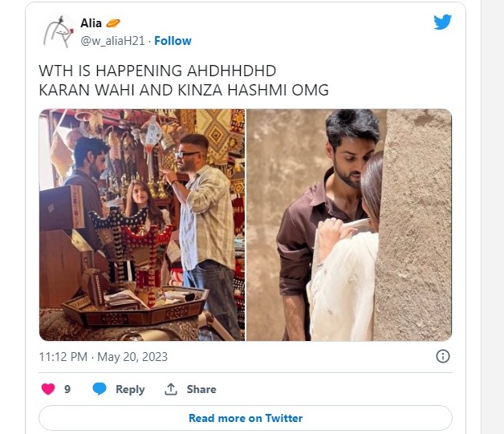Screen dimensions: 504x434
Task: Click the like count number 9
Action: tap(67, 389)
